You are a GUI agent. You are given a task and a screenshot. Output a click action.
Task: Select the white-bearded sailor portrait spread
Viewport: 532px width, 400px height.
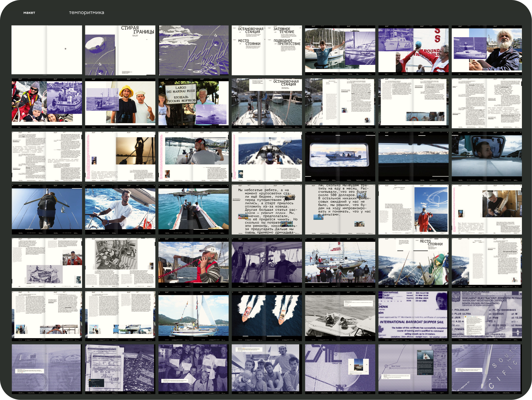[x=487, y=50]
